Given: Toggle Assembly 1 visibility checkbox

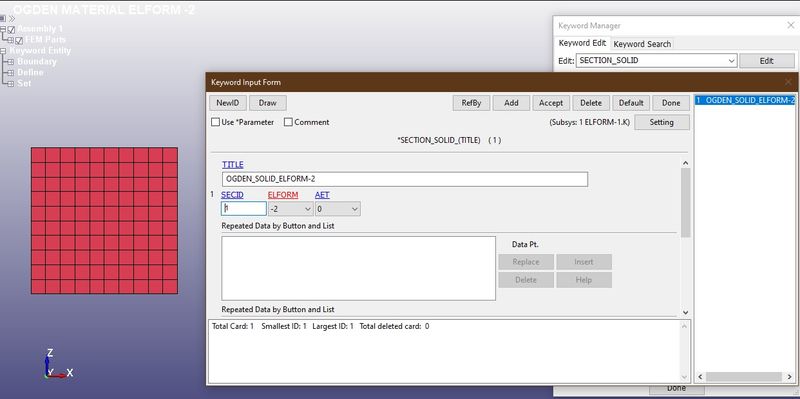Looking at the screenshot, I should 11,30.
